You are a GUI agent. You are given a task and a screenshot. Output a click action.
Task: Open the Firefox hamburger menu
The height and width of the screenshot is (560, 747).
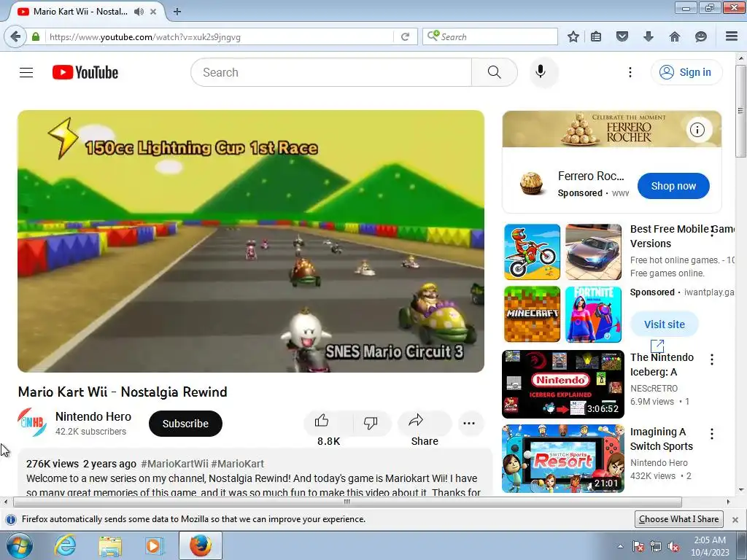[732, 36]
